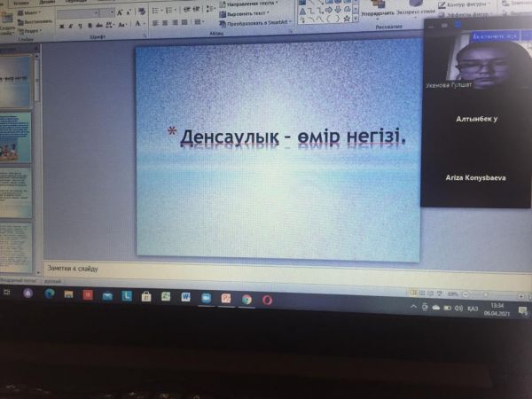Click Преобразовать в SmartArt button
The height and width of the screenshot is (399, 532).
tap(257, 23)
